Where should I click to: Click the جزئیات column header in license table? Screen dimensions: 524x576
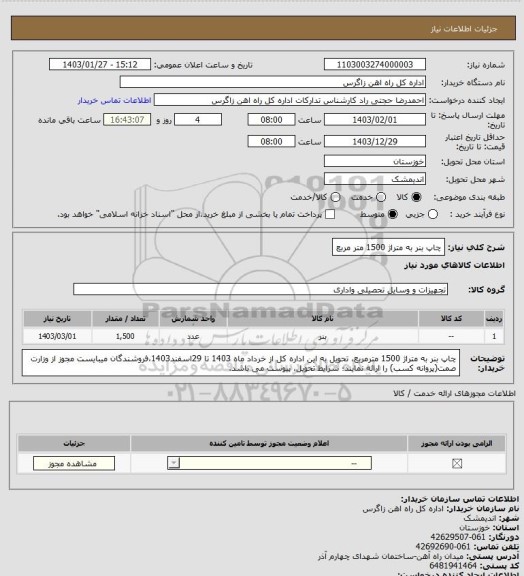74,443
